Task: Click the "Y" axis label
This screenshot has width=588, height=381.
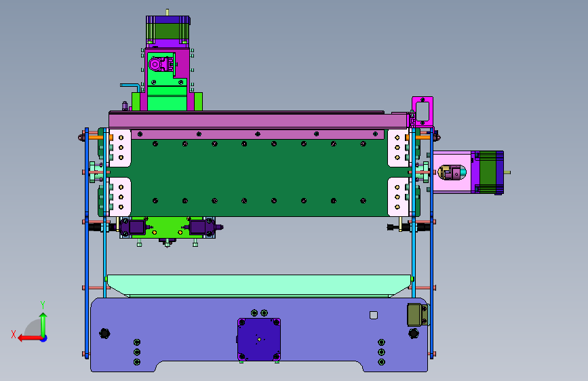Action: (x=43, y=305)
